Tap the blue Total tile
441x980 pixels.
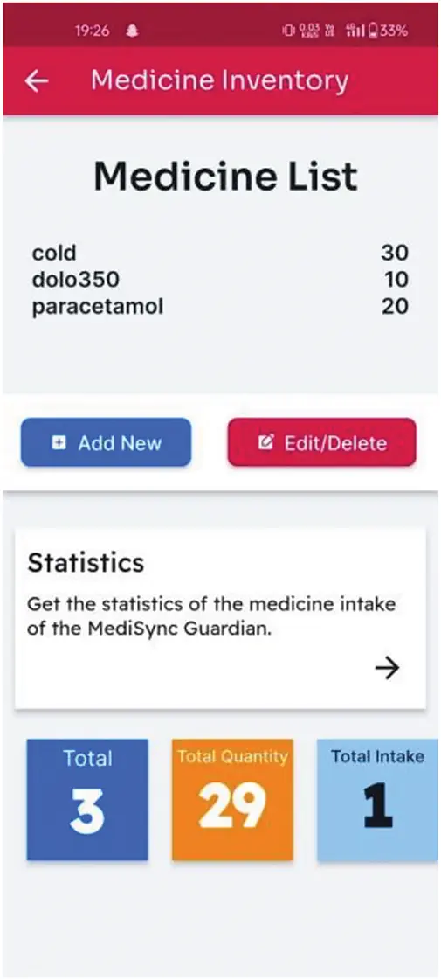87,799
